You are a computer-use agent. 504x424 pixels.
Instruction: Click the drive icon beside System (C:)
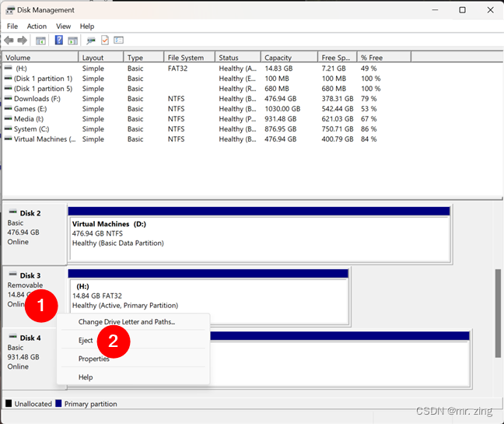pyautogui.click(x=9, y=128)
